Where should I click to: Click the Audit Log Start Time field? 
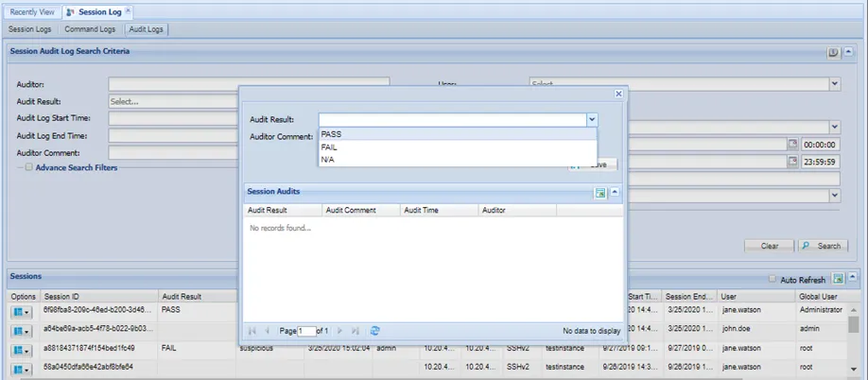tap(174, 118)
